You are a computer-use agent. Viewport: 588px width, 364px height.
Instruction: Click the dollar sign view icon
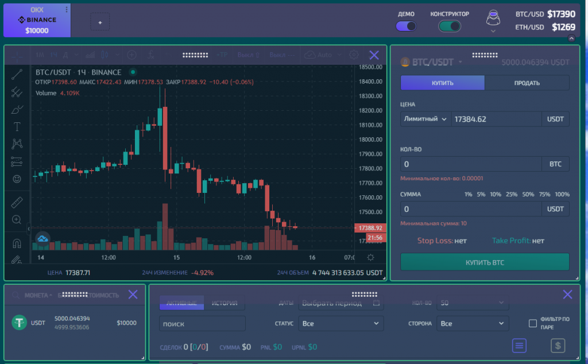coord(558,346)
